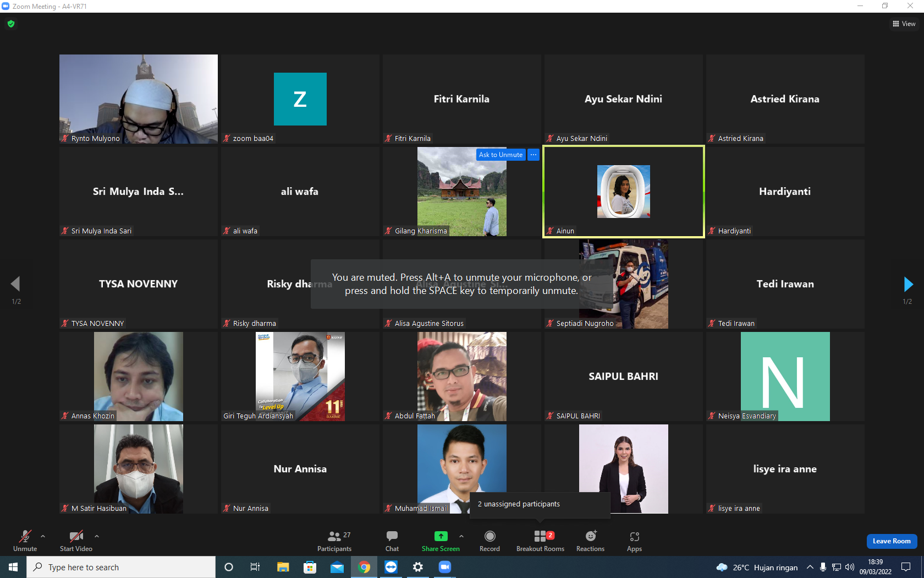This screenshot has height=578, width=924.
Task: Go to next page of participants
Action: coord(908,284)
